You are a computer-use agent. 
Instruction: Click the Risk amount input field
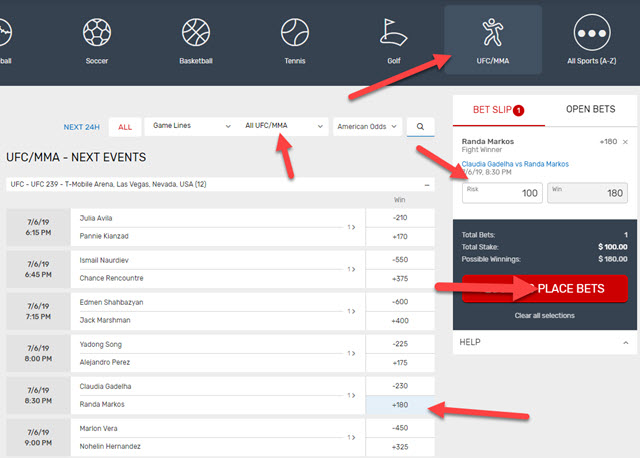[503, 192]
